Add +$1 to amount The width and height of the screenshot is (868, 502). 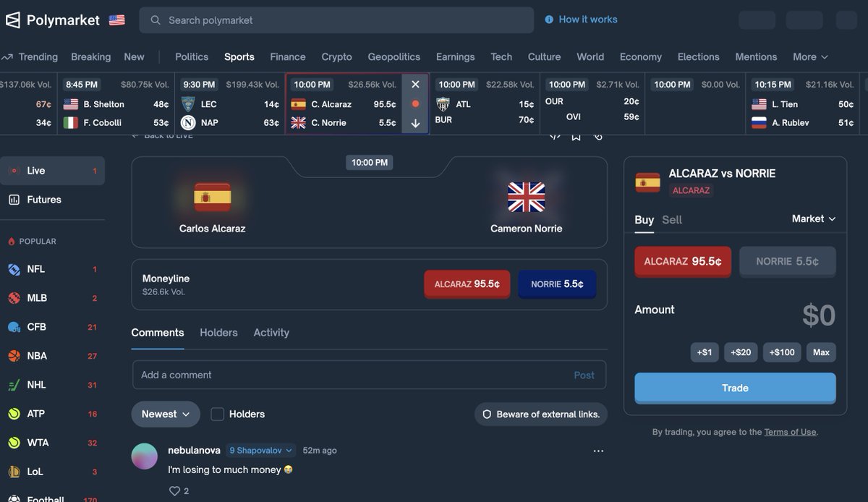point(705,352)
